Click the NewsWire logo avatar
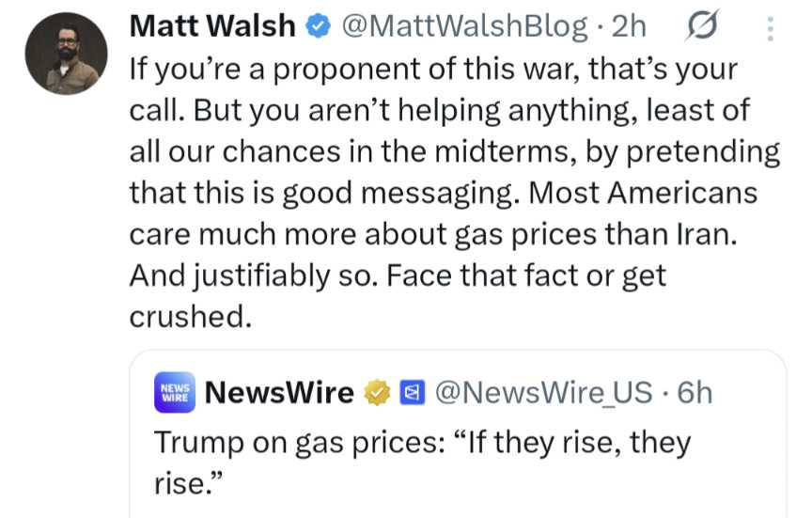 tap(173, 392)
